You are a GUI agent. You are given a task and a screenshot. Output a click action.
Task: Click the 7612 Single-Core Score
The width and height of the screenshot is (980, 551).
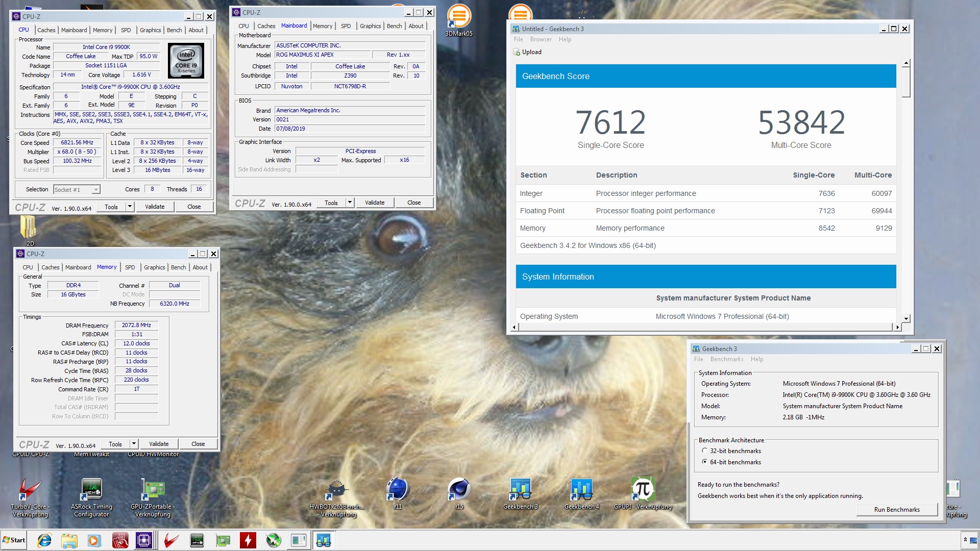(610, 122)
